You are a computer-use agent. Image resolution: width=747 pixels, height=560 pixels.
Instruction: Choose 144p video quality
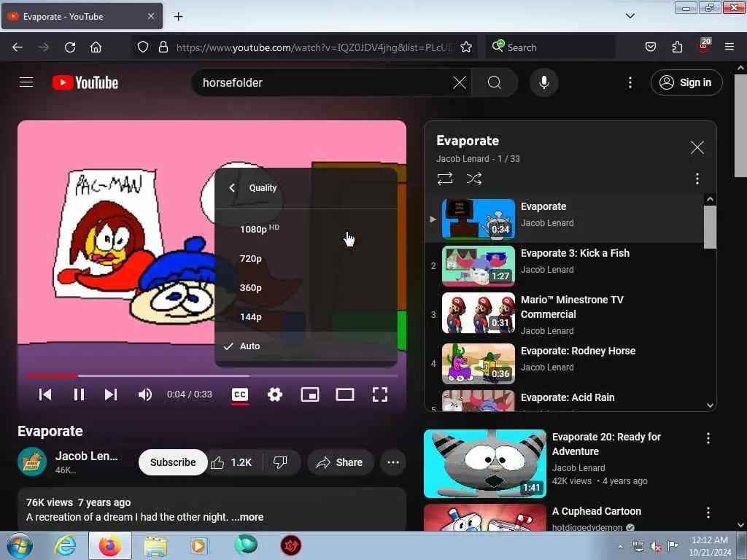coord(306,316)
